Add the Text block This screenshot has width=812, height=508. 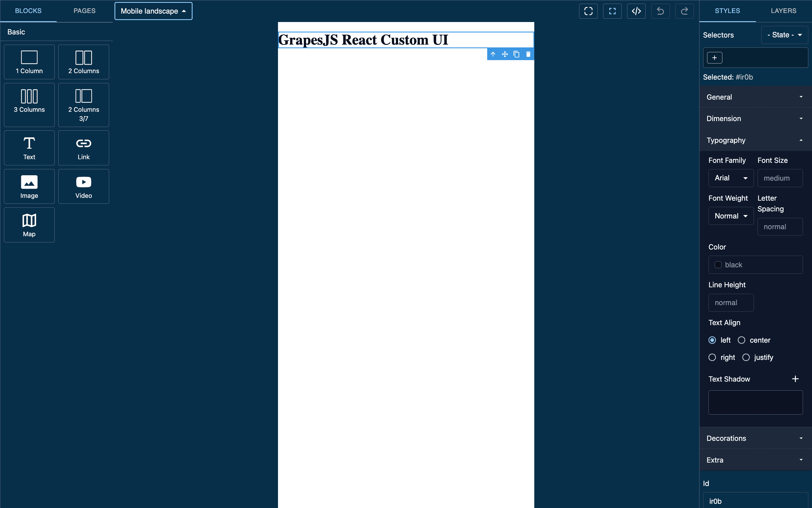click(x=29, y=148)
